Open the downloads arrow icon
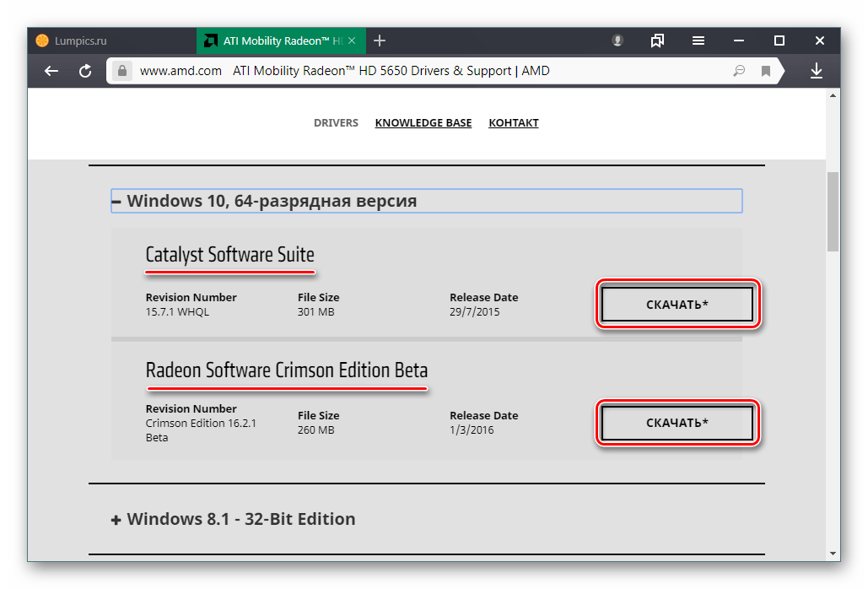Screen dimensions: 868x589 click(x=816, y=71)
